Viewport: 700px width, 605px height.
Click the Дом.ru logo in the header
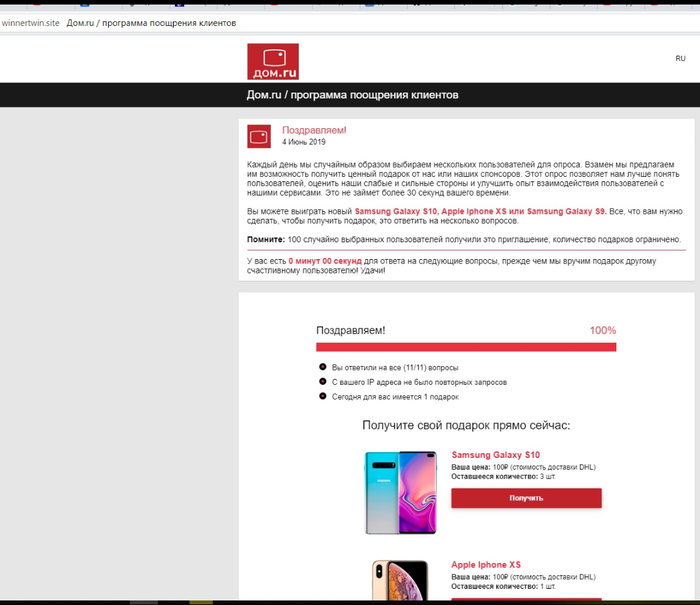click(x=272, y=61)
